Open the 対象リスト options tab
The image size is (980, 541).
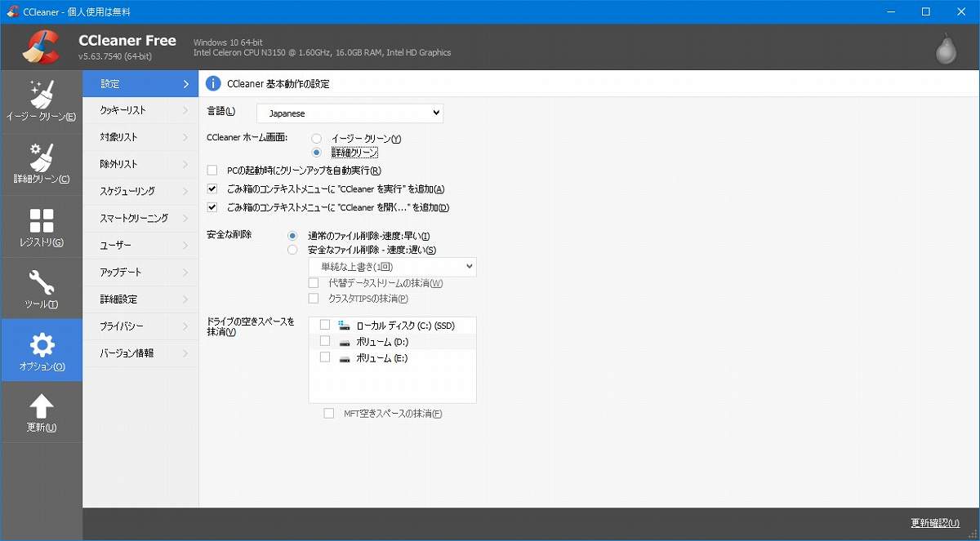pos(140,137)
